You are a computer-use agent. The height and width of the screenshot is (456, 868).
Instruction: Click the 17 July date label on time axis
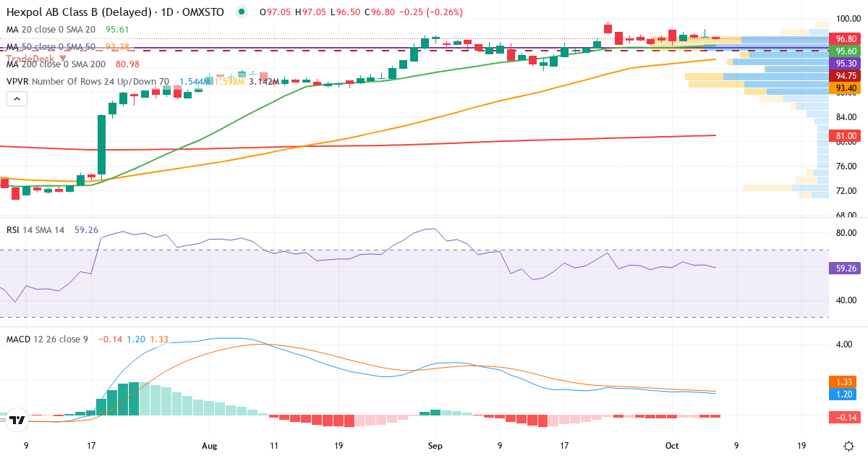pyautogui.click(x=90, y=446)
